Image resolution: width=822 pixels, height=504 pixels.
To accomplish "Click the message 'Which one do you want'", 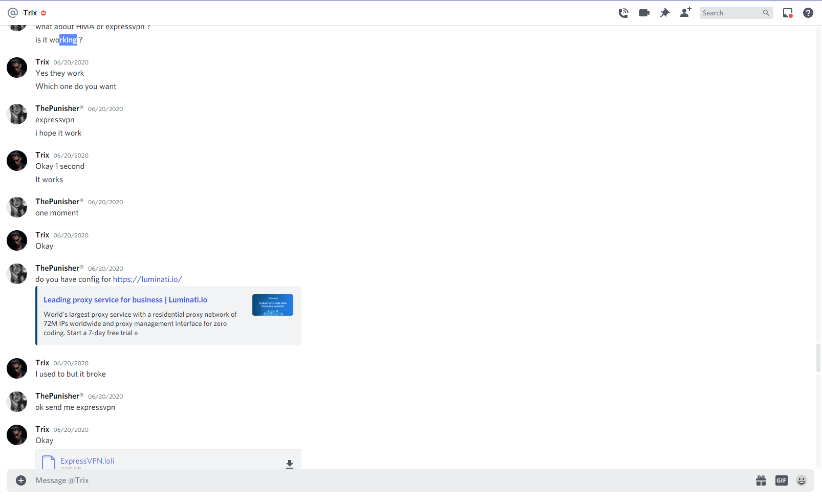I will [76, 86].
